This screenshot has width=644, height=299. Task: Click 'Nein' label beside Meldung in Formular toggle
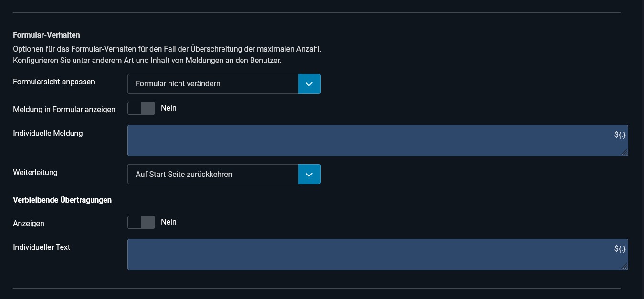[169, 108]
